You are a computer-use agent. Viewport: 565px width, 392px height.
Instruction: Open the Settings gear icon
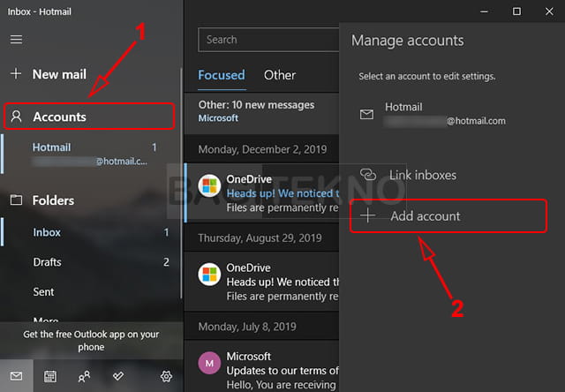(166, 376)
